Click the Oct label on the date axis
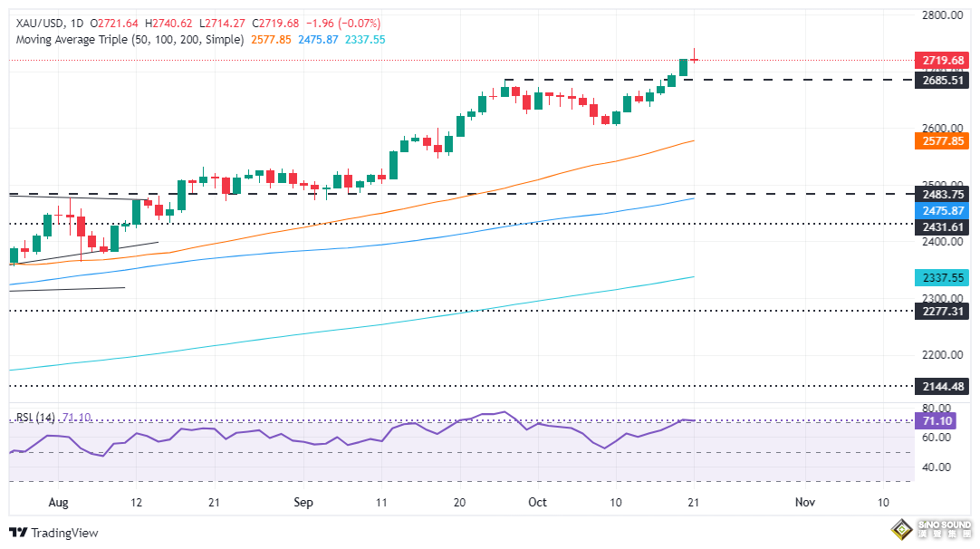This screenshot has width=980, height=549. pyautogui.click(x=538, y=501)
